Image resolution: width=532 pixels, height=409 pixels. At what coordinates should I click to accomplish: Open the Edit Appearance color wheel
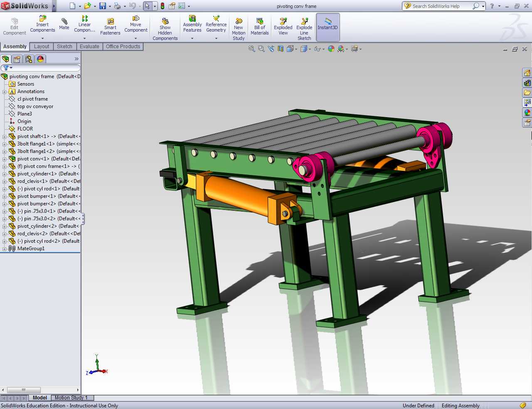(x=331, y=49)
